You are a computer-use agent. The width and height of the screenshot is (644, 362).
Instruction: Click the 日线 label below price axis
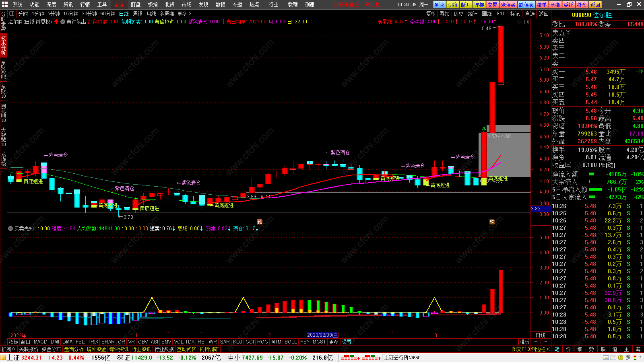(x=541, y=335)
